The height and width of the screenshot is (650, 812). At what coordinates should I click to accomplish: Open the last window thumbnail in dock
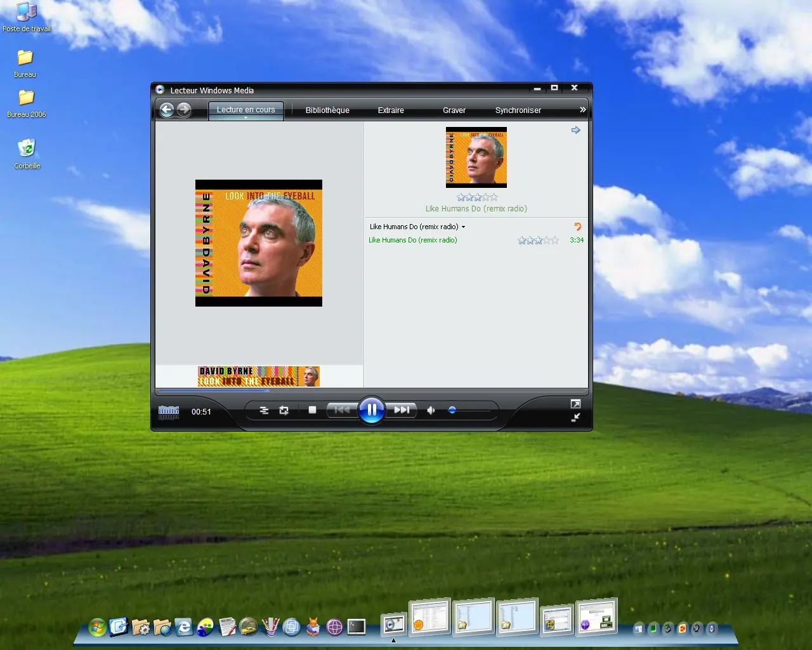(x=597, y=617)
